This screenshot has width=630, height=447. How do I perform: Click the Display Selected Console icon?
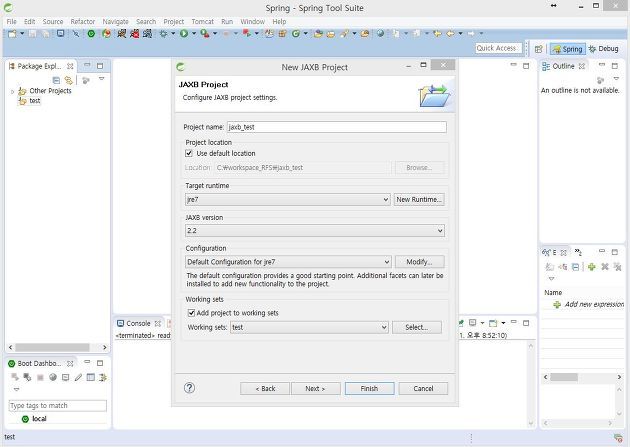473,323
